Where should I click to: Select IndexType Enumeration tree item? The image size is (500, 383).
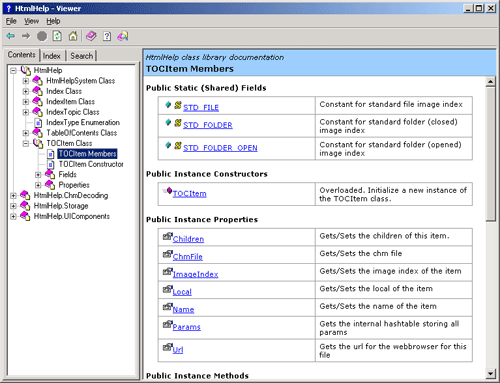point(83,123)
